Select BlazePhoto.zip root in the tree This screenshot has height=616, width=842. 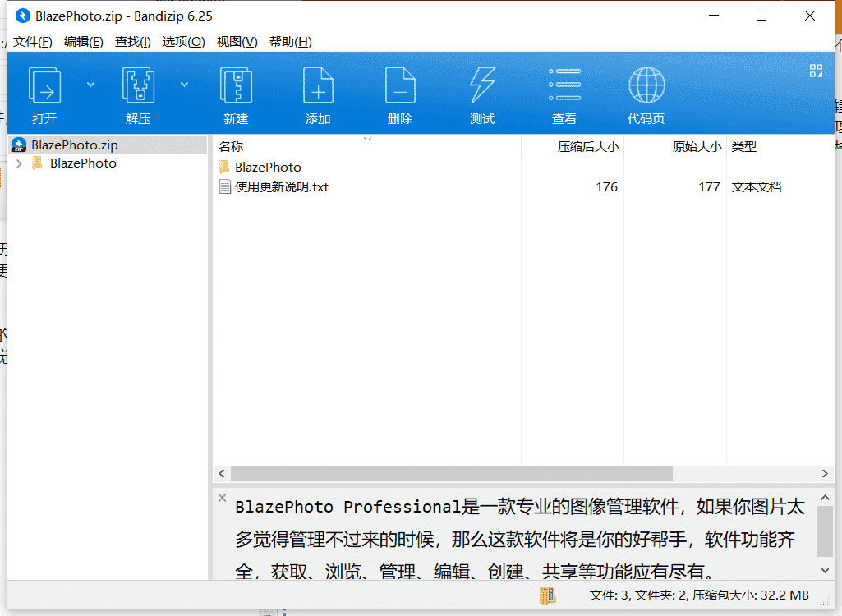(108, 145)
